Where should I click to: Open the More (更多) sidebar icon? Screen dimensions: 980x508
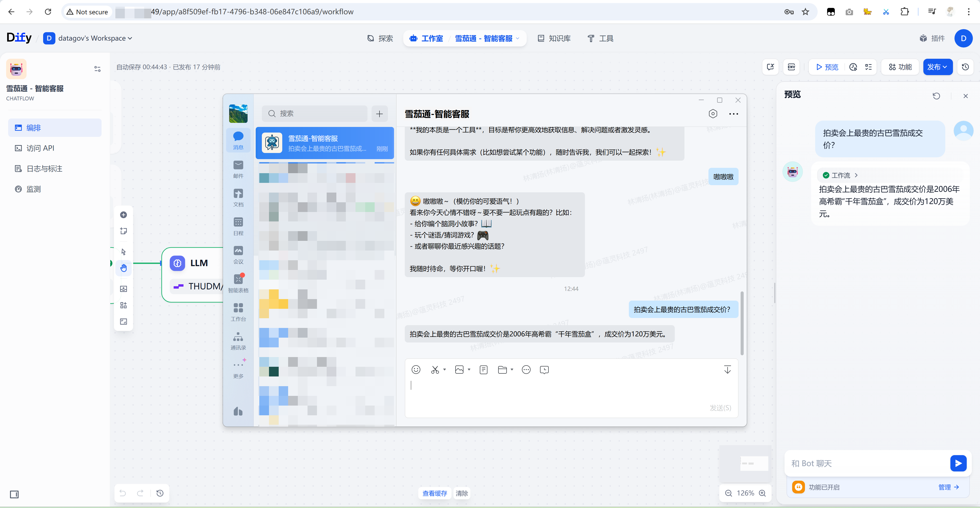click(x=238, y=369)
